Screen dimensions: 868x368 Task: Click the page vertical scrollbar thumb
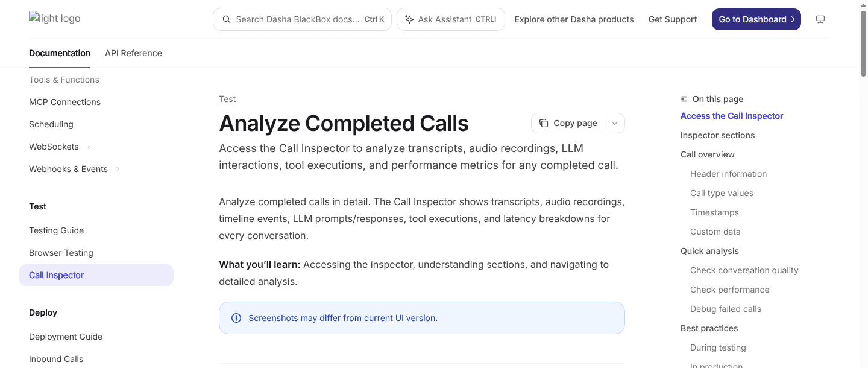[x=864, y=42]
